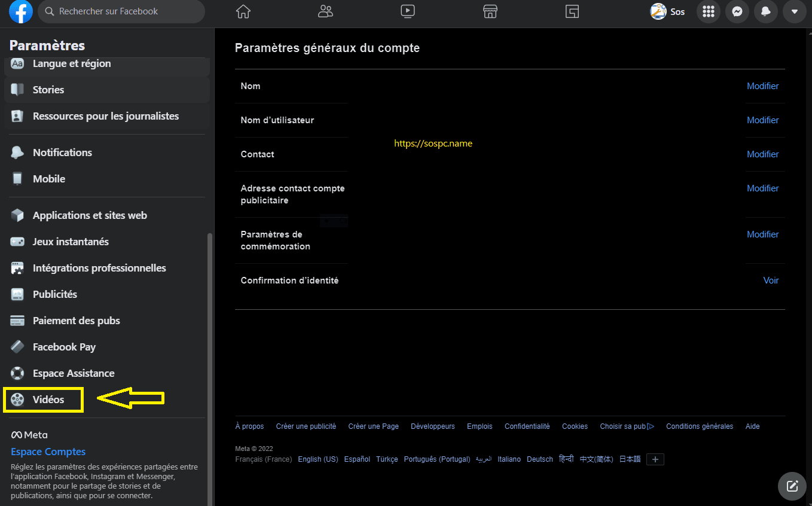Open the Emplois footer link
Image resolution: width=812 pixels, height=506 pixels.
tap(480, 426)
